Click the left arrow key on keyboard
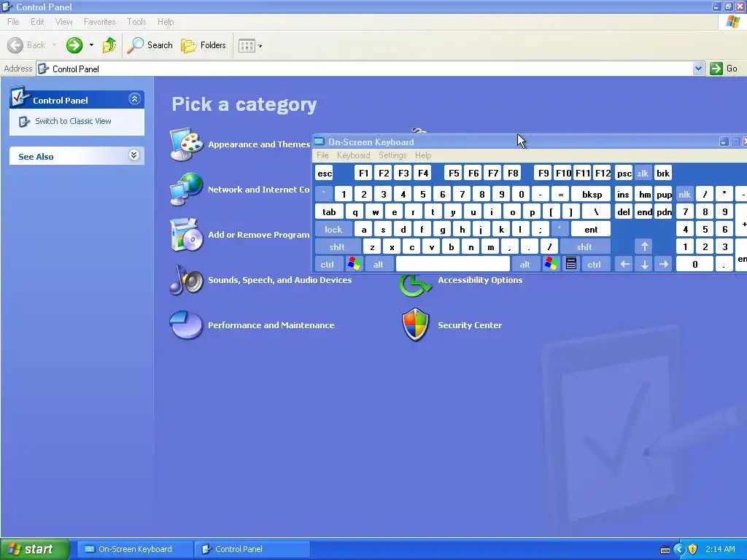 tap(624, 264)
